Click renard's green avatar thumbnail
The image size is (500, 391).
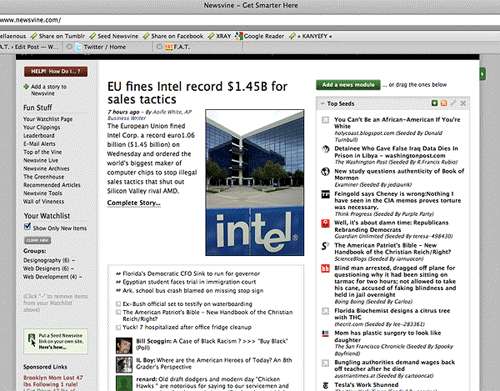tap(124, 383)
